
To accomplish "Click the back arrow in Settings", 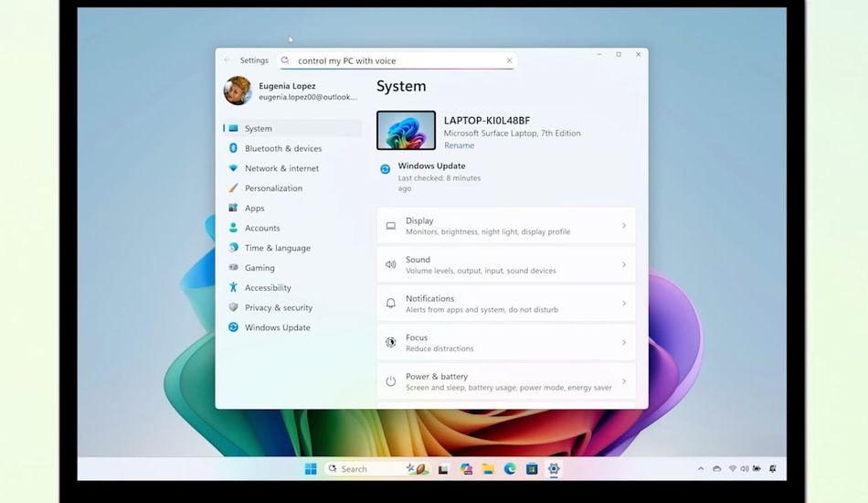I will (228, 60).
